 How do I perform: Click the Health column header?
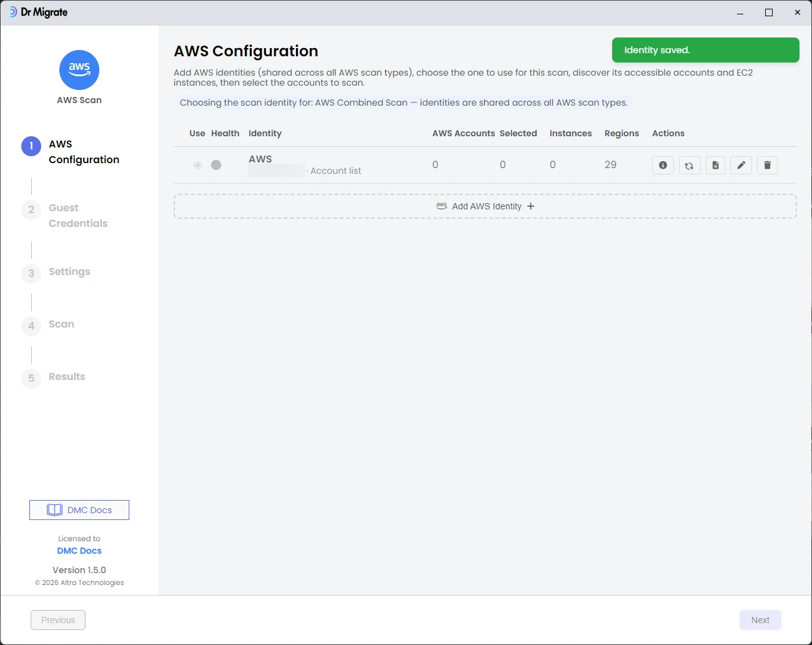click(x=225, y=133)
